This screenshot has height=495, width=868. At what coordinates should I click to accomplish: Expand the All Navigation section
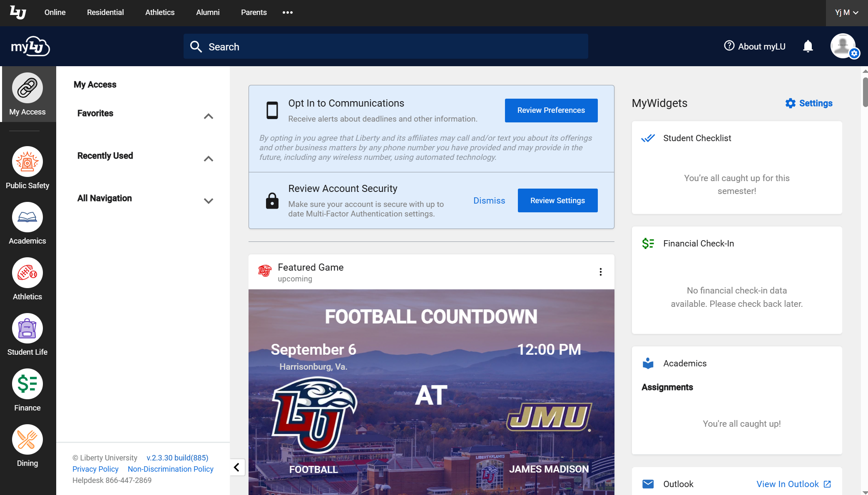[x=208, y=201]
